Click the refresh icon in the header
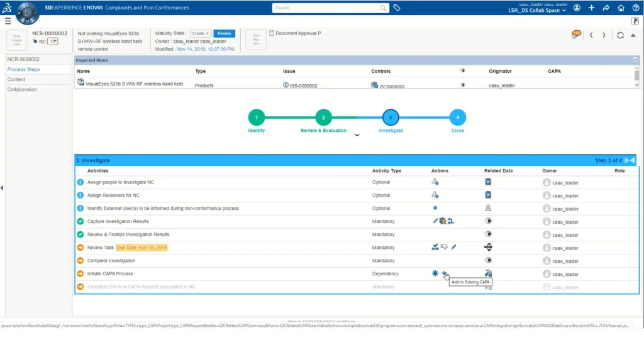Viewport: 644px width, 362px height. 620,35
